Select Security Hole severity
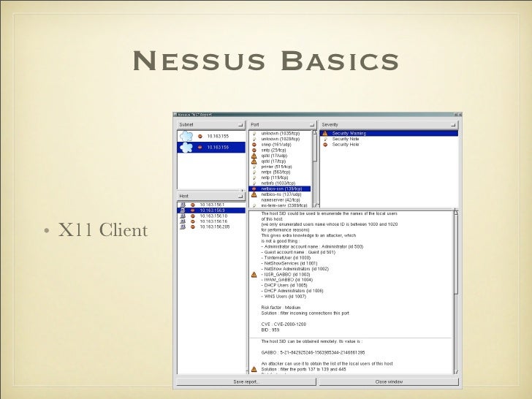Viewport: 532px width, 399px height. coord(389,145)
